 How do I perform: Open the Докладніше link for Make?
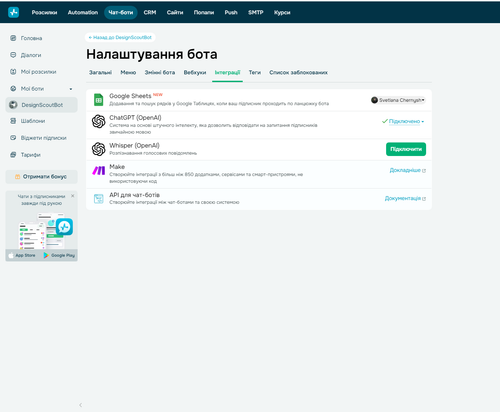pos(405,170)
